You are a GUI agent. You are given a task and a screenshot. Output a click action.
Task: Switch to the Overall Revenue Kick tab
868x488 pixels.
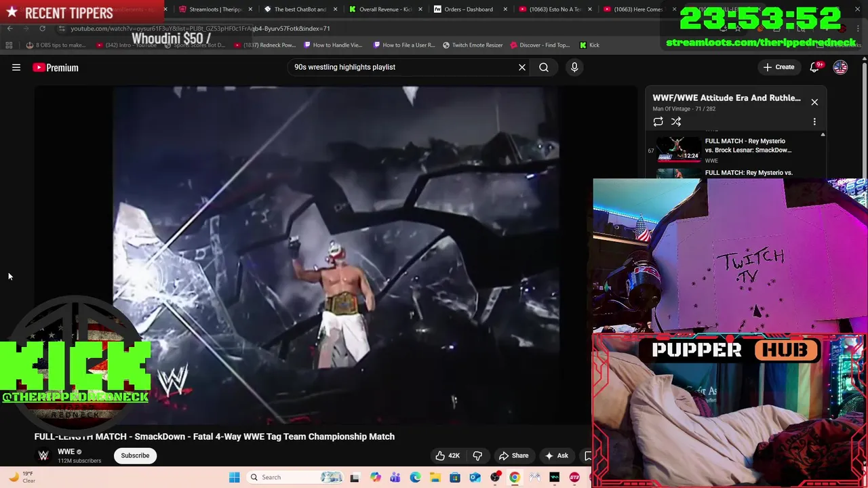384,9
